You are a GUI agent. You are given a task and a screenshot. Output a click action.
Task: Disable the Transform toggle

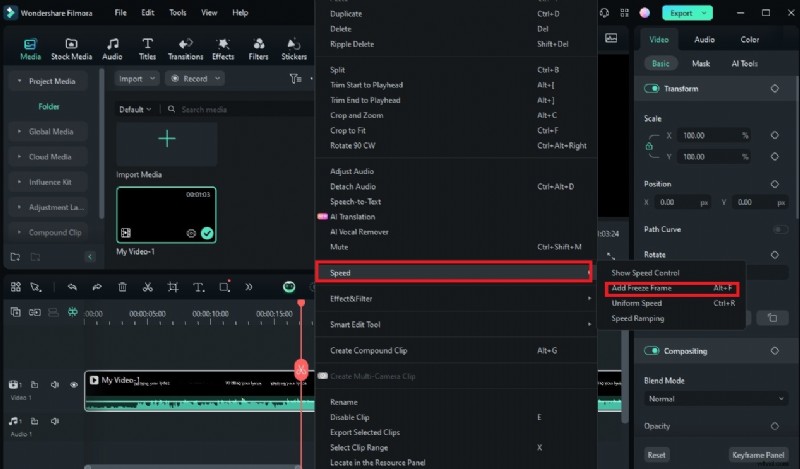(652, 89)
